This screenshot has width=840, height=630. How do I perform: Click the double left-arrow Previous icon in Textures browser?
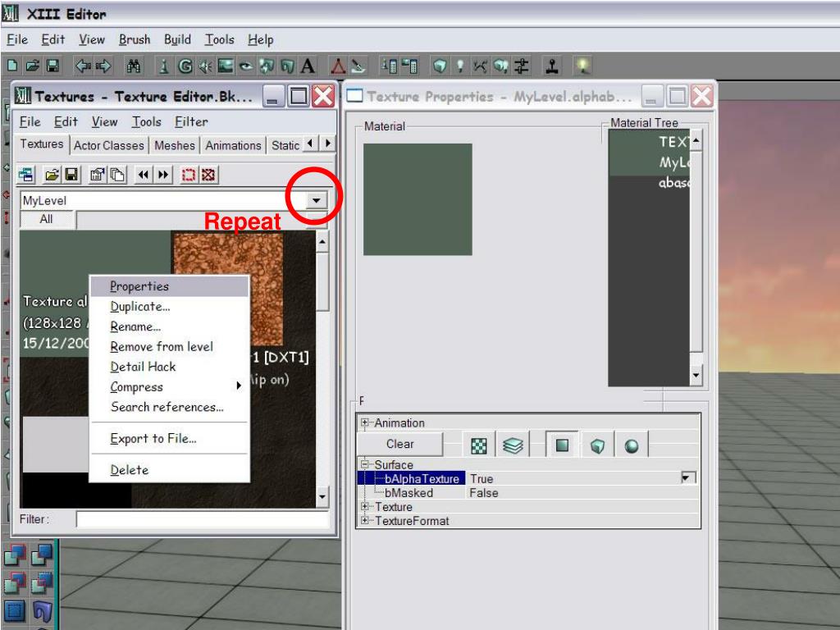(x=143, y=175)
